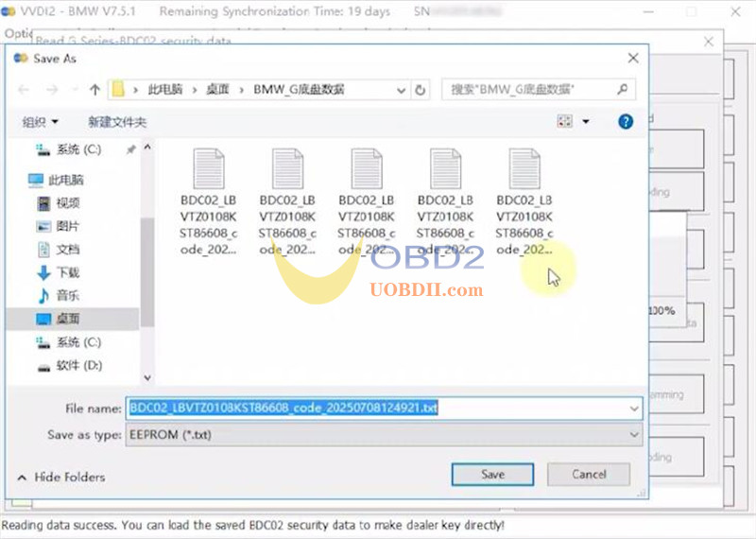This screenshot has height=539, width=756.
Task: Click the Cancel button
Action: click(588, 475)
